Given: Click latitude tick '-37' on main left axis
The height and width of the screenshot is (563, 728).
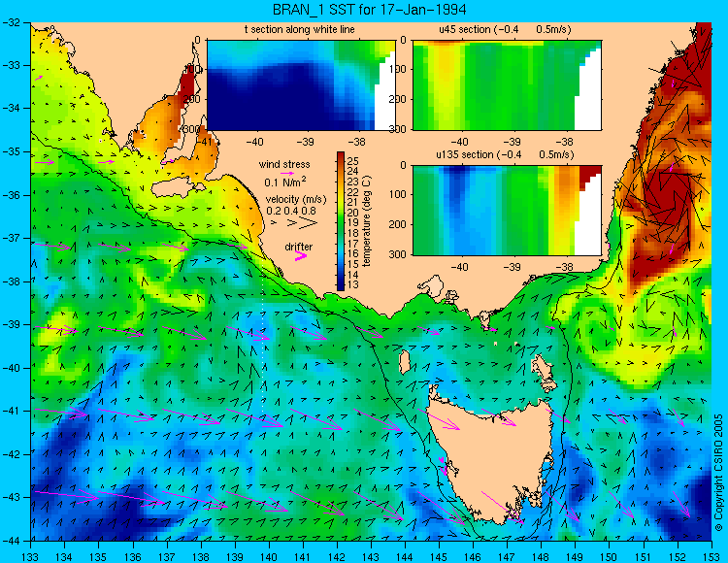Looking at the screenshot, I should pos(12,238).
